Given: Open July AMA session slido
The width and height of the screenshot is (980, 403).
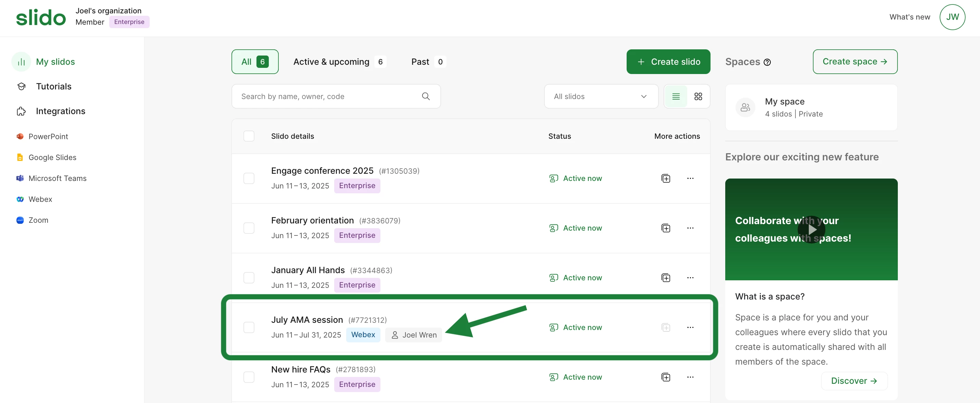Looking at the screenshot, I should point(307,320).
